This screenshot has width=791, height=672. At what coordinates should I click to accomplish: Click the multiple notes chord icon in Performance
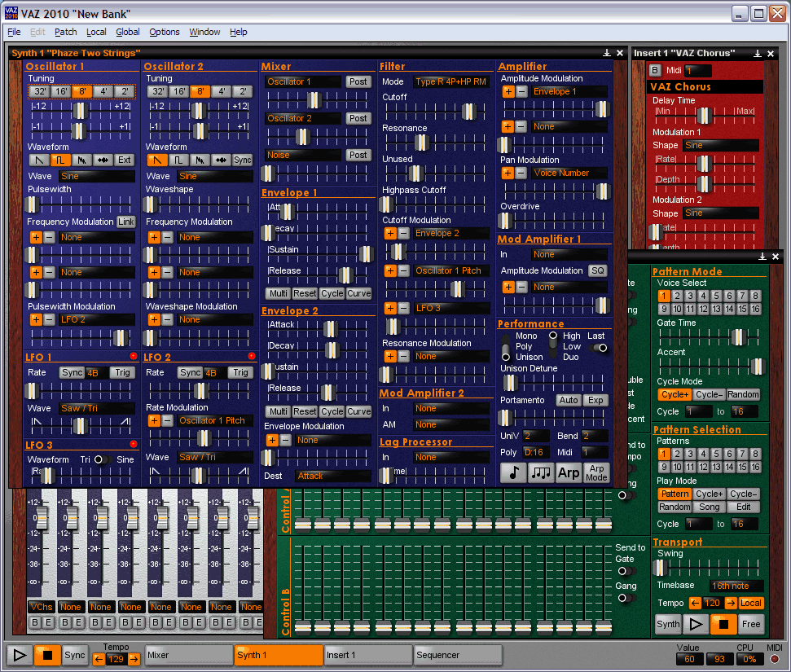541,472
